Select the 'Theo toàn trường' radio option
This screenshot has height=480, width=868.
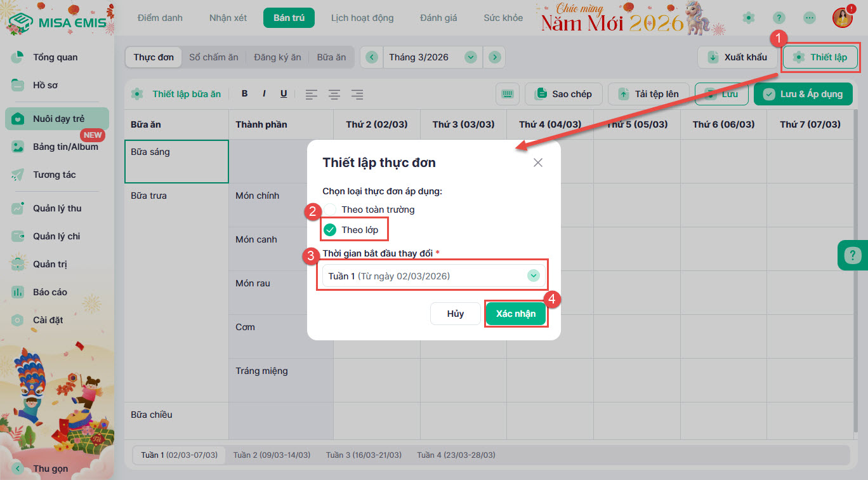point(330,210)
